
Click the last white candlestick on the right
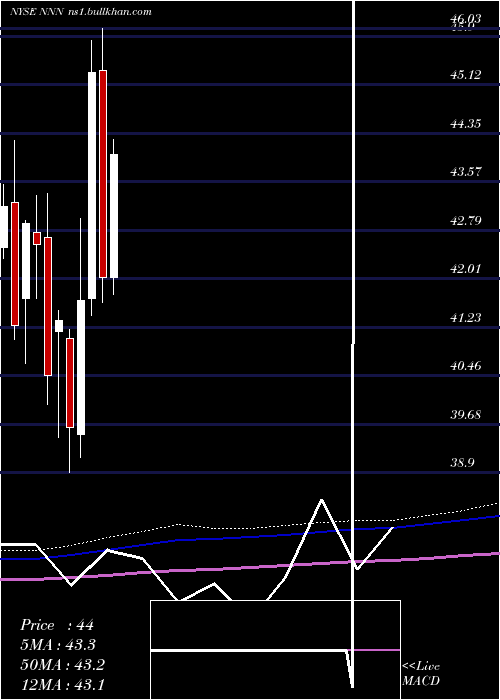(114, 216)
